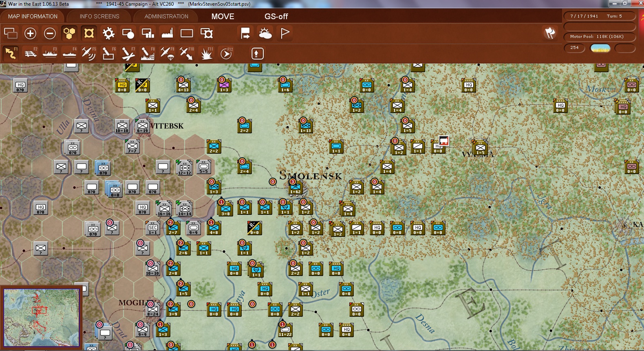Viewport: 644px width, 351px height.
Task: Toggle the highlighted square-ring icon beside the hex grid
Action: [89, 33]
